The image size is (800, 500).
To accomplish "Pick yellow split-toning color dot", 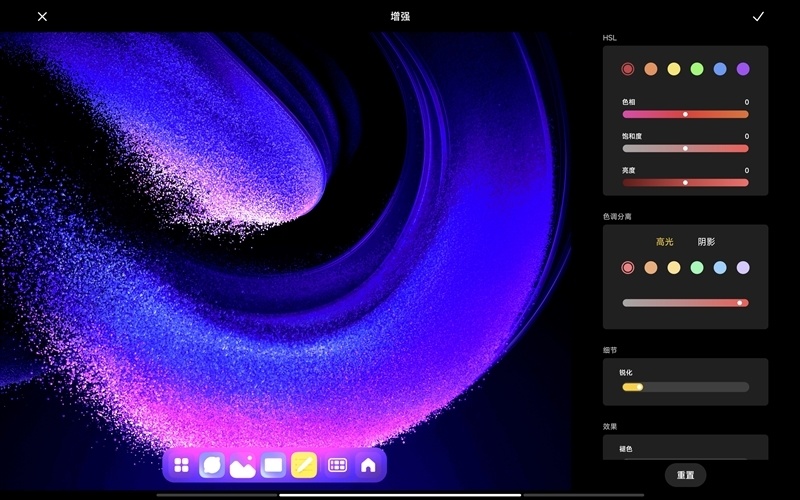I will point(673,267).
